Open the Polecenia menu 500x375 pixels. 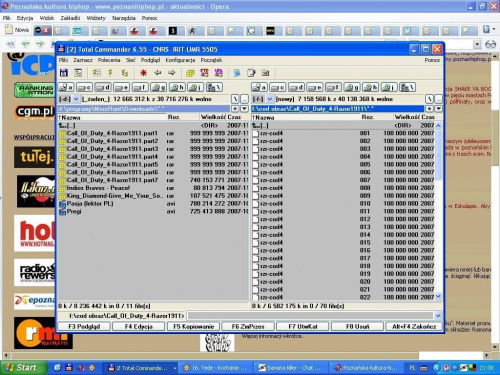click(x=109, y=60)
